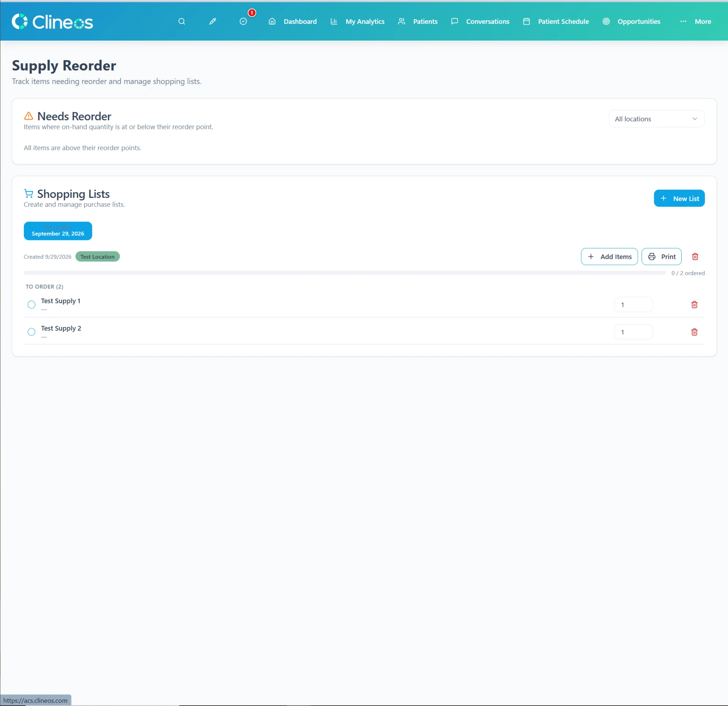Click the Clineos logo
This screenshot has width=728, height=706.
(52, 22)
